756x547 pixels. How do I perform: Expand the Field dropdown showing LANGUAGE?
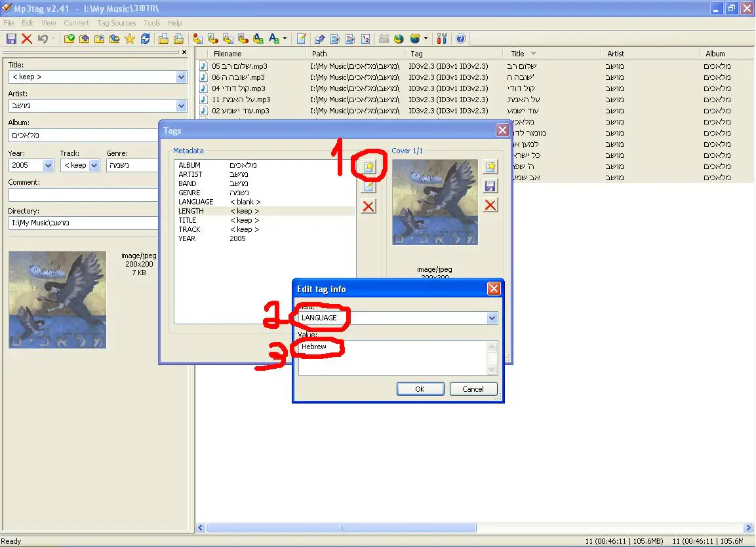point(492,318)
